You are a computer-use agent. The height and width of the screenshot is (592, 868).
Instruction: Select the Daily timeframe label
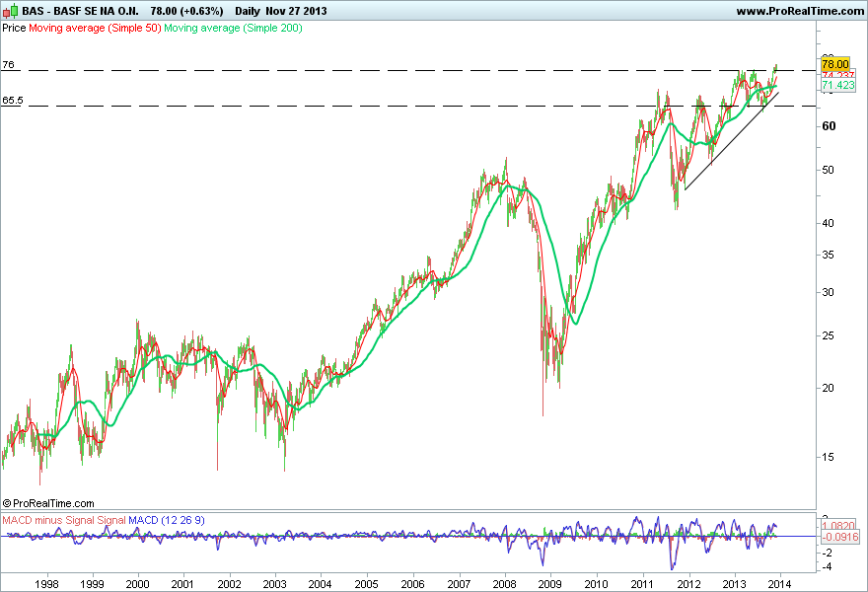(247, 11)
